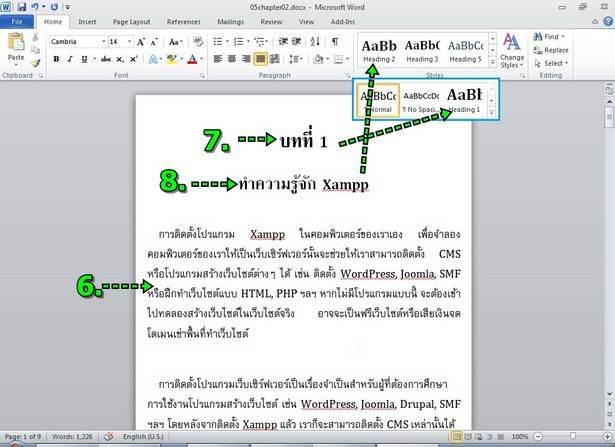Toggle Underline formatting

click(x=84, y=59)
